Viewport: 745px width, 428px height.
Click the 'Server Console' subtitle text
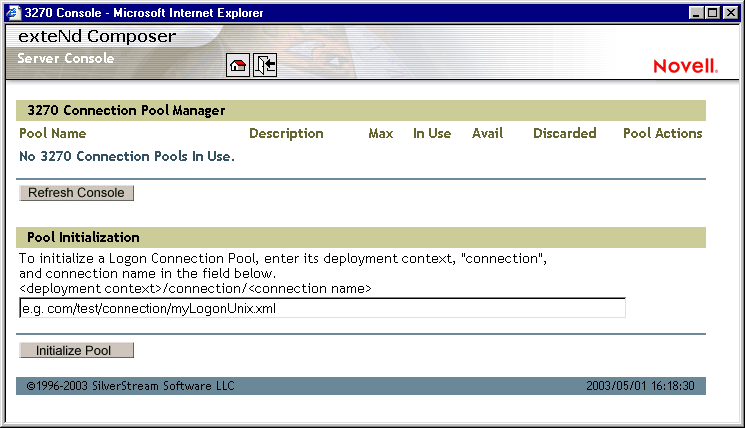pos(66,58)
